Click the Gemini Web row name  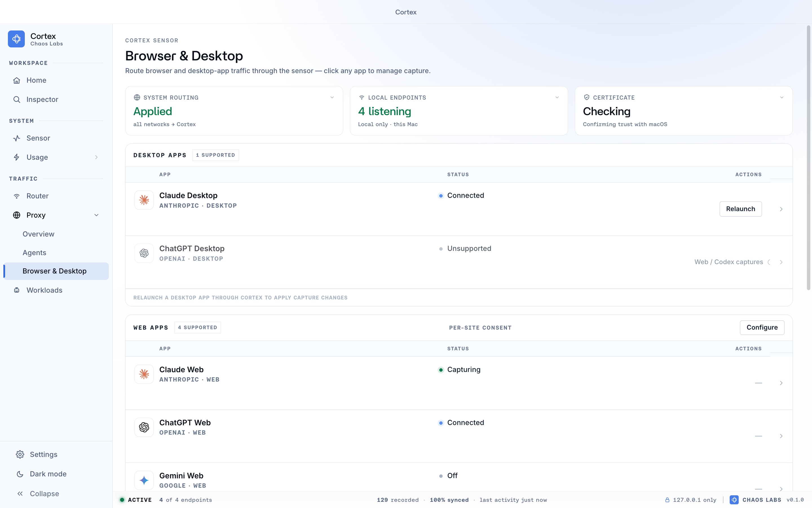tap(181, 476)
